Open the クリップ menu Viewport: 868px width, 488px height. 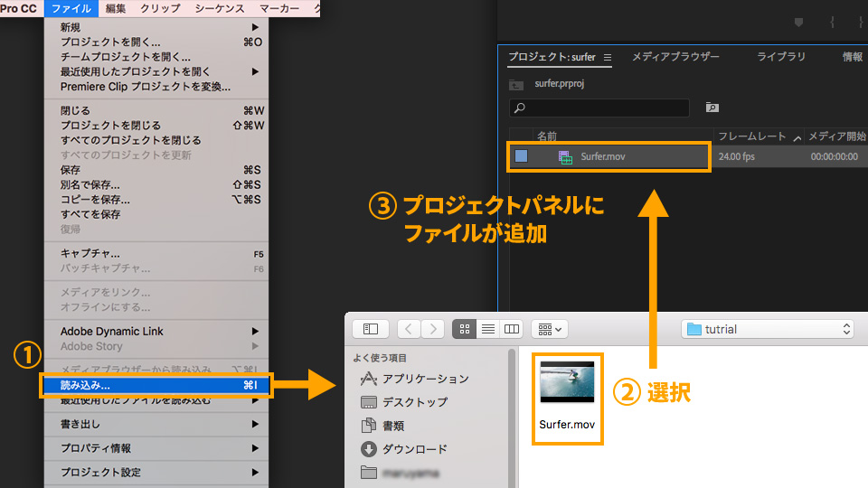click(160, 8)
